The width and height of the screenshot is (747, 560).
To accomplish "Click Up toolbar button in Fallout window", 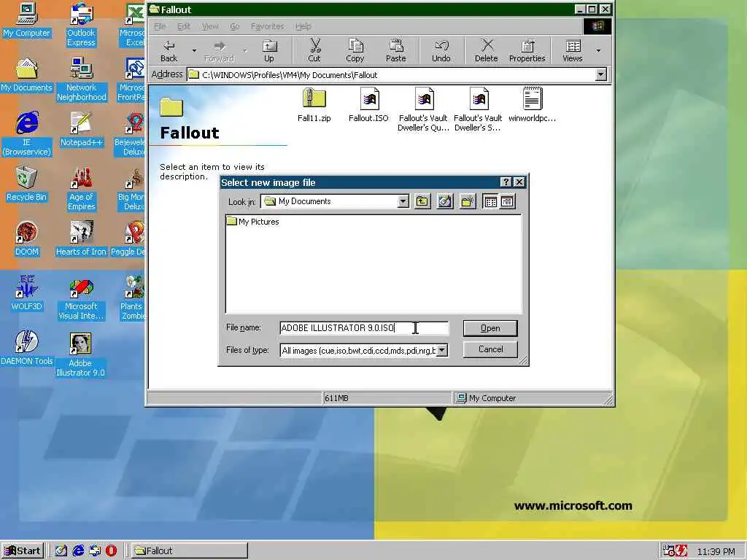I will coord(269,51).
